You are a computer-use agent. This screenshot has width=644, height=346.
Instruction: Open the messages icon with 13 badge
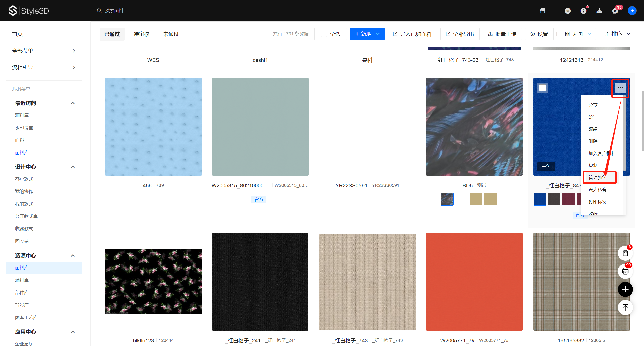[615, 11]
